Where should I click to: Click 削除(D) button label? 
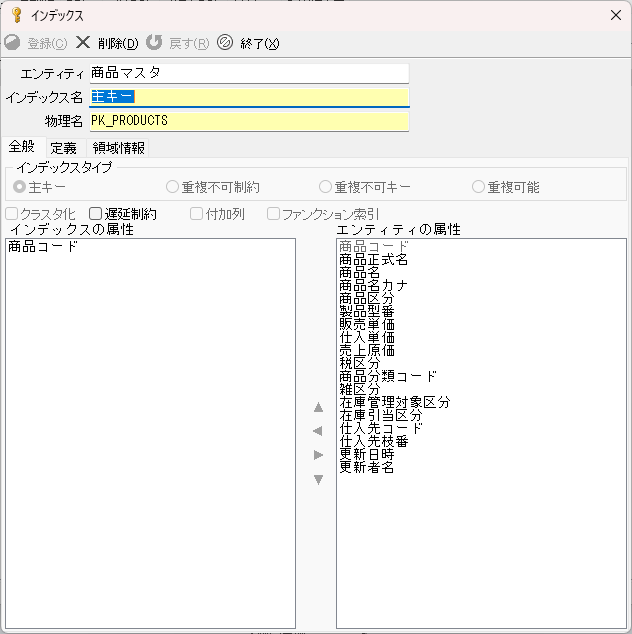[x=118, y=43]
